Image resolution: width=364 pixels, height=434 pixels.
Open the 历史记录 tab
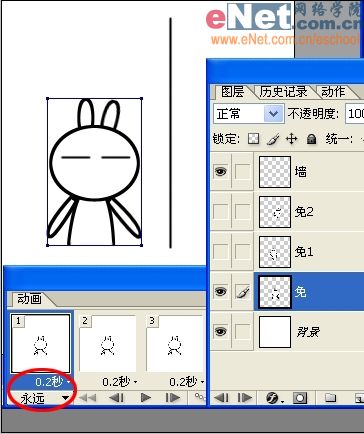pyautogui.click(x=283, y=92)
